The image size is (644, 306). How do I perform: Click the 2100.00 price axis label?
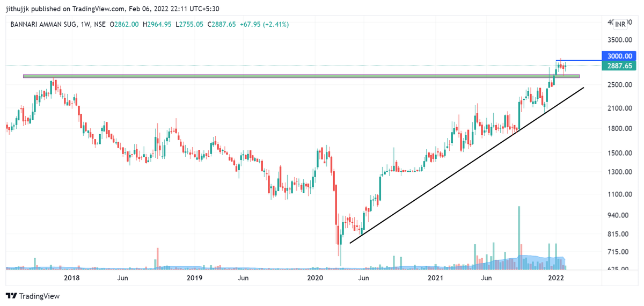(x=620, y=108)
